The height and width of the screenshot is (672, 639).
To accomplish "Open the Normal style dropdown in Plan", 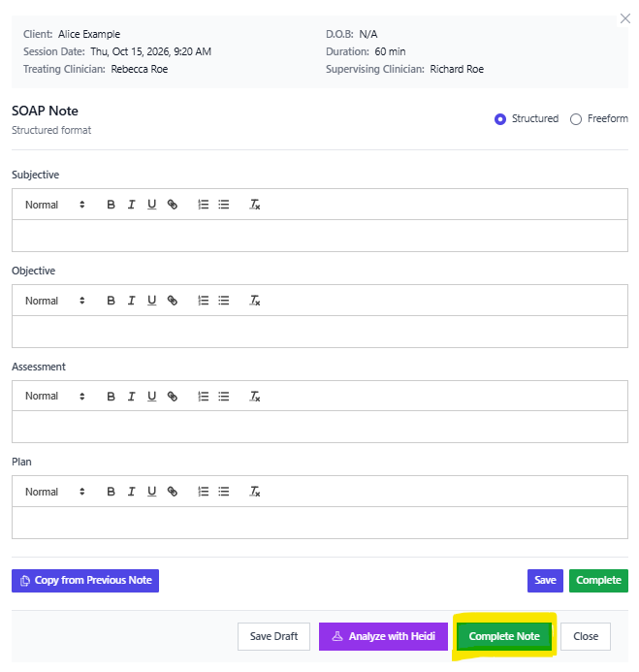I will [x=55, y=492].
